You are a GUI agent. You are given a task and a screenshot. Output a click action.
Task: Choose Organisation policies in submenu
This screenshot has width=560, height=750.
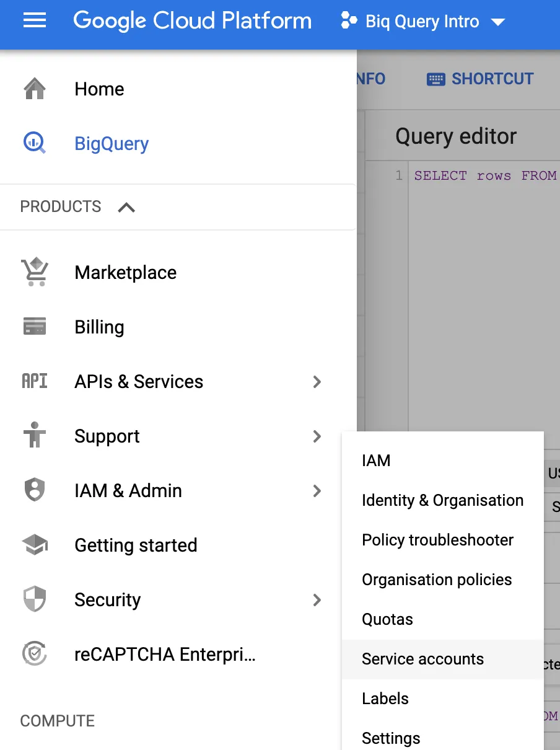[442, 580]
